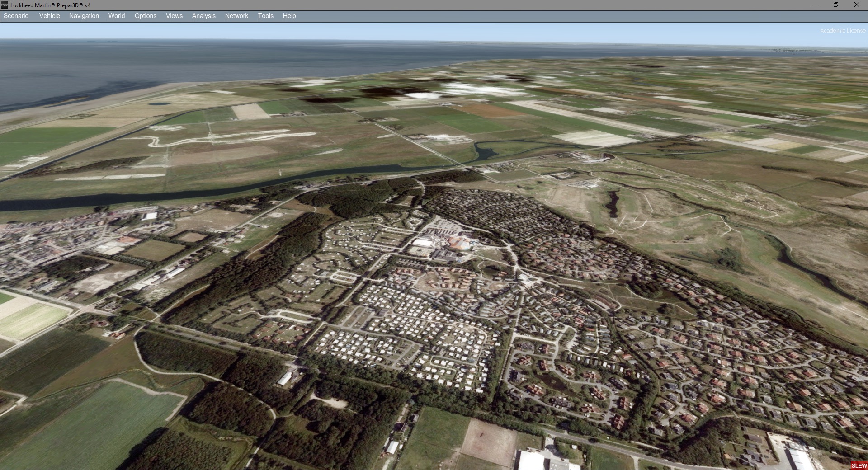
Task: Open the Navigation menu
Action: 84,16
